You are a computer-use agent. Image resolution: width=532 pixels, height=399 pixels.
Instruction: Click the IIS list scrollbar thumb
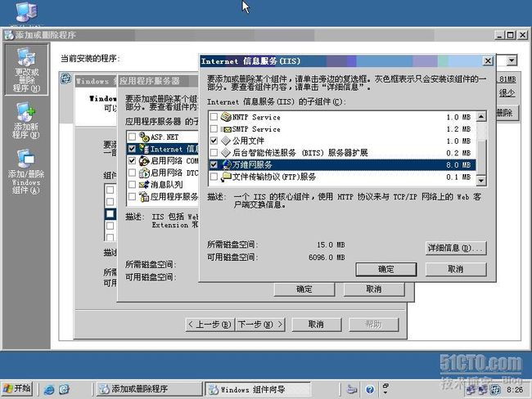click(481, 157)
